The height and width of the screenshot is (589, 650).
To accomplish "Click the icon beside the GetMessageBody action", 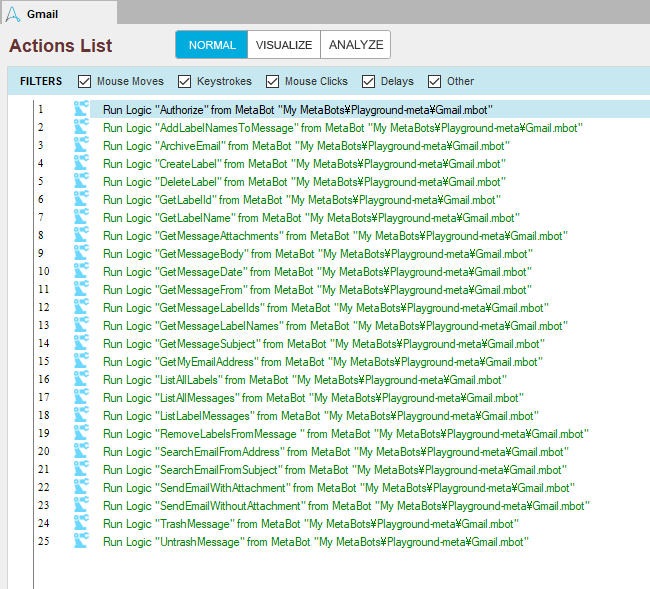I will pos(81,253).
